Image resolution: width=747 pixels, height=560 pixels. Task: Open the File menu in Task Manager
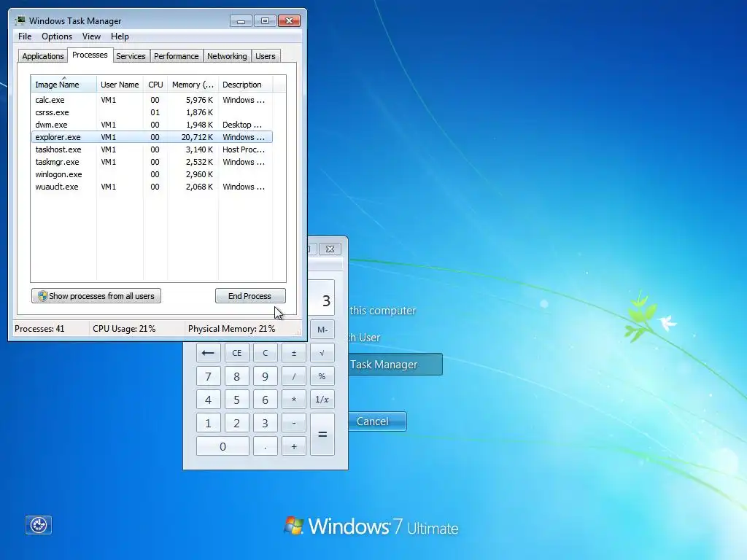point(25,36)
